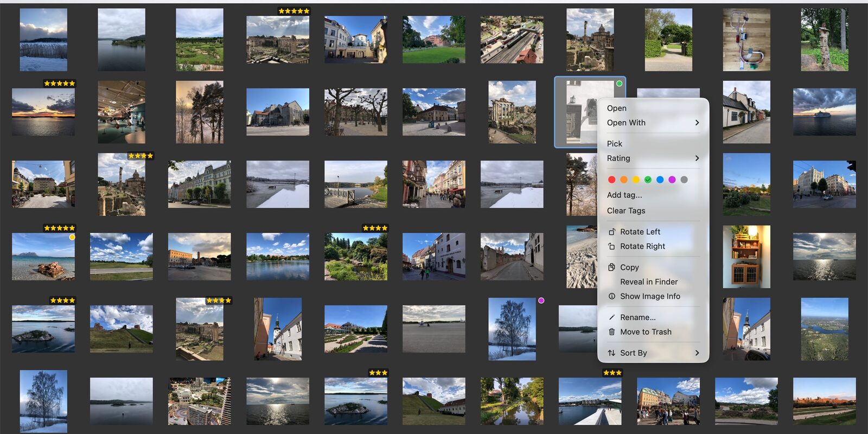Screen dimensions: 868x434
Task: Click the purple tag dot on birch thumbnail
Action: pyautogui.click(x=541, y=301)
